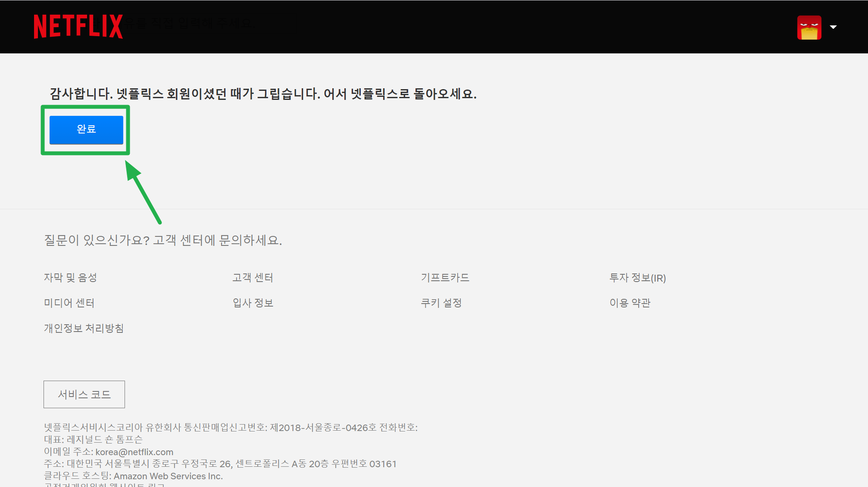Click the red profile avatar icon
This screenshot has height=487, width=868.
[x=809, y=27]
